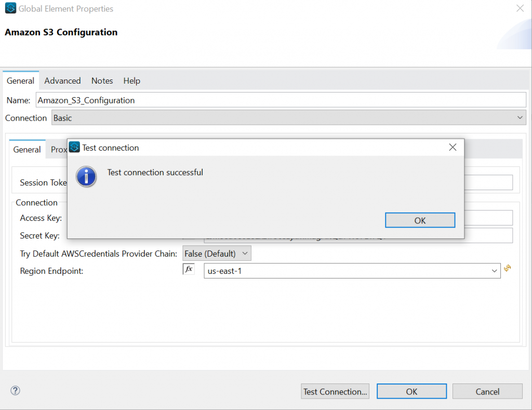The image size is (532, 410).
Task: Click the refresh icon next to Region Endpoint dropdown
Action: [x=508, y=269]
